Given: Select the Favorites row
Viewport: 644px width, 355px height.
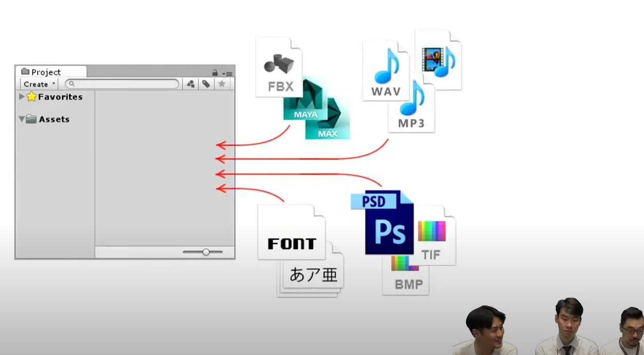Looking at the screenshot, I should pos(55,96).
